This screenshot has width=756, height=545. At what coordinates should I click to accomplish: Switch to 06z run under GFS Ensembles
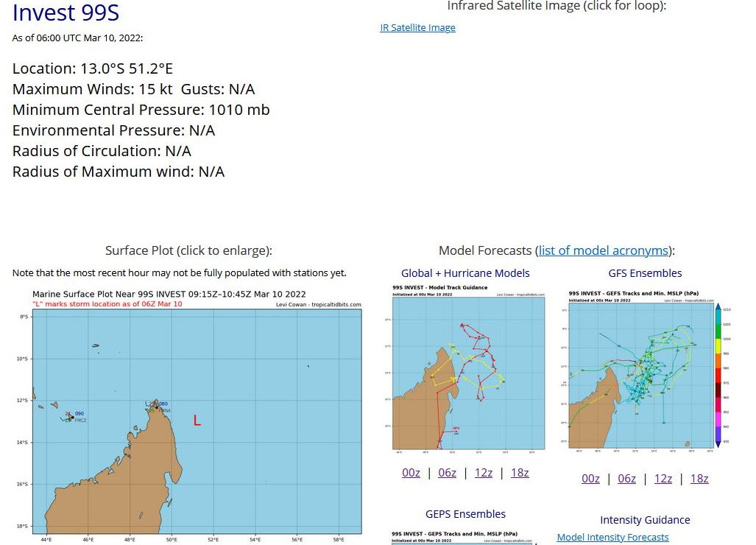pos(626,479)
